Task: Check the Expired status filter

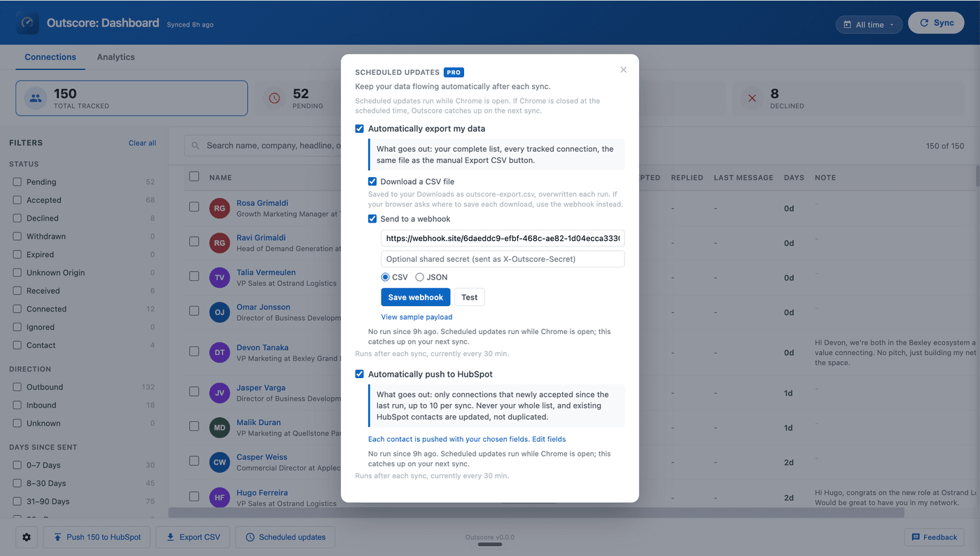Action: [x=17, y=255]
